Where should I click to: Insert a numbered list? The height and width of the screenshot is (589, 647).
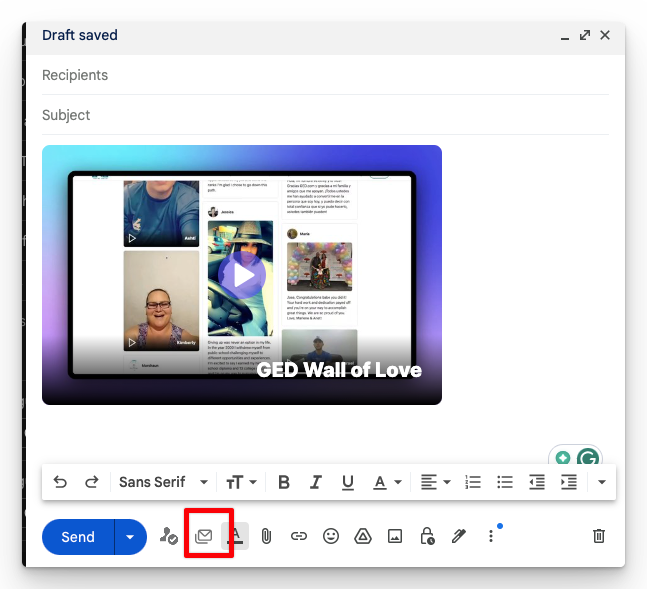pos(473,482)
